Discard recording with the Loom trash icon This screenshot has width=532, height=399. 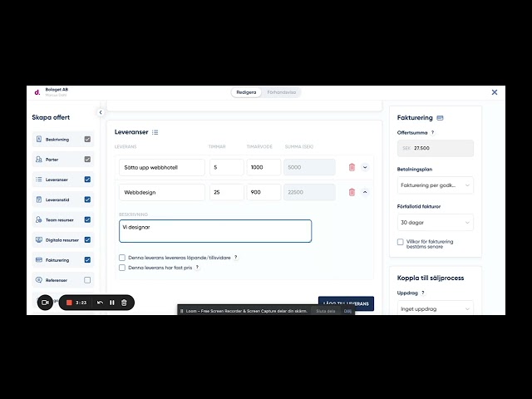[x=124, y=303]
